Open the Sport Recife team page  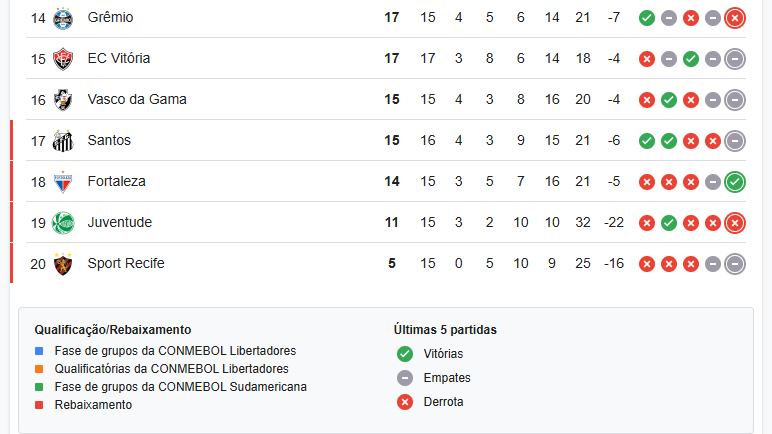[126, 264]
